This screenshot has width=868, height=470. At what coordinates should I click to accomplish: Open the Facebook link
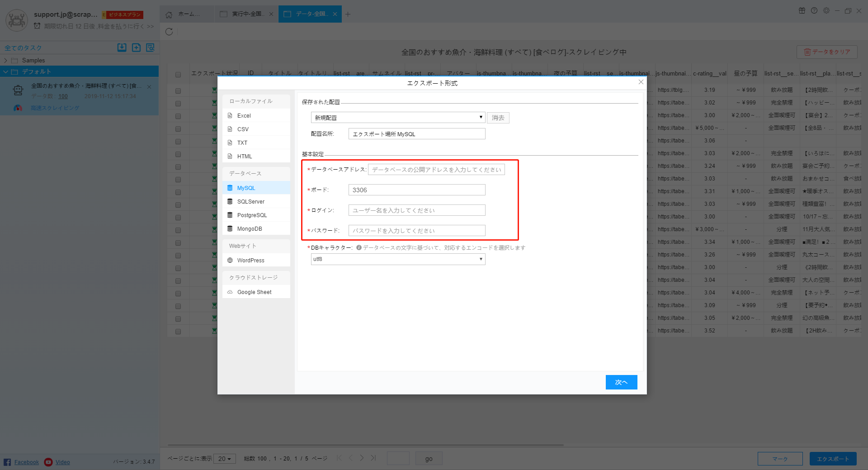(x=27, y=462)
